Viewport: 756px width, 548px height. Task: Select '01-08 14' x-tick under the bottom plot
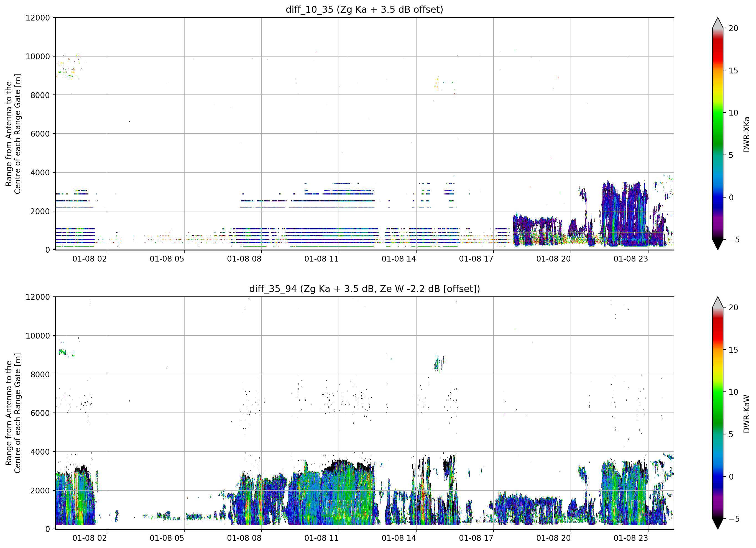click(x=399, y=538)
